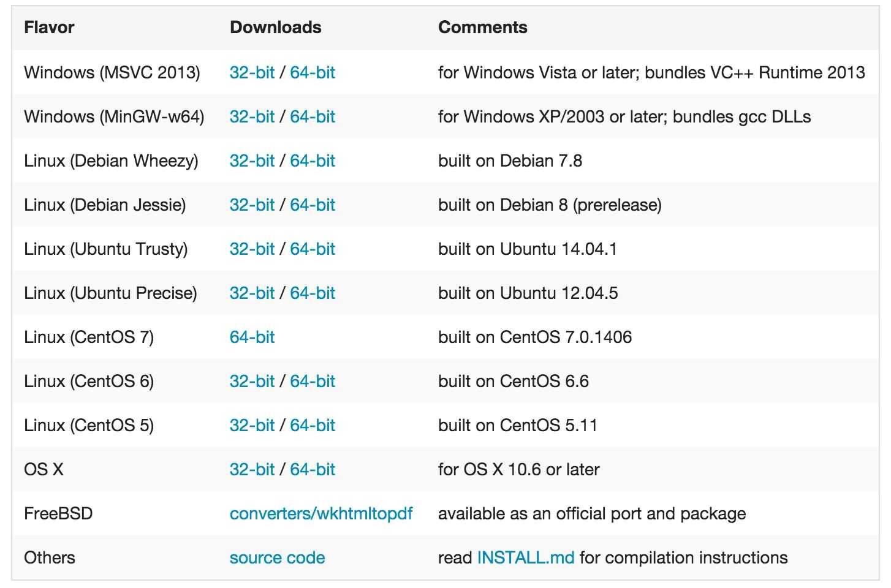891x588 pixels.
Task: Click comment 'built on Ubuntu 14.04.1'
Action: click(528, 249)
